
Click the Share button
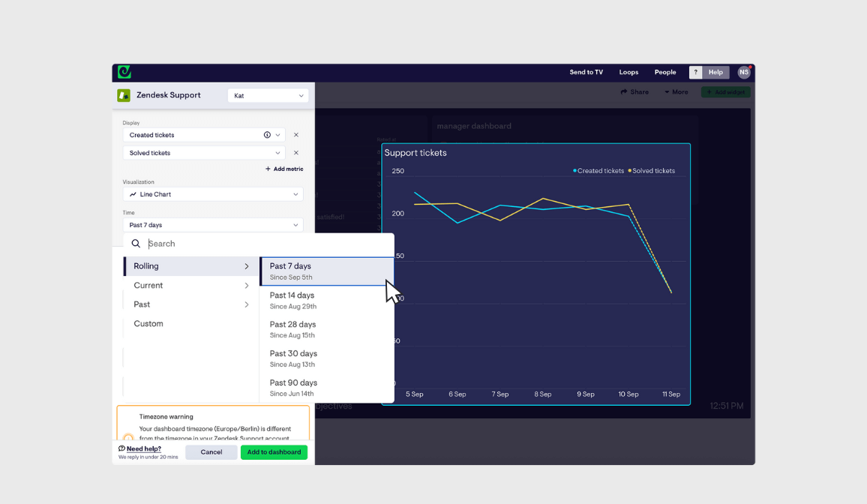634,91
